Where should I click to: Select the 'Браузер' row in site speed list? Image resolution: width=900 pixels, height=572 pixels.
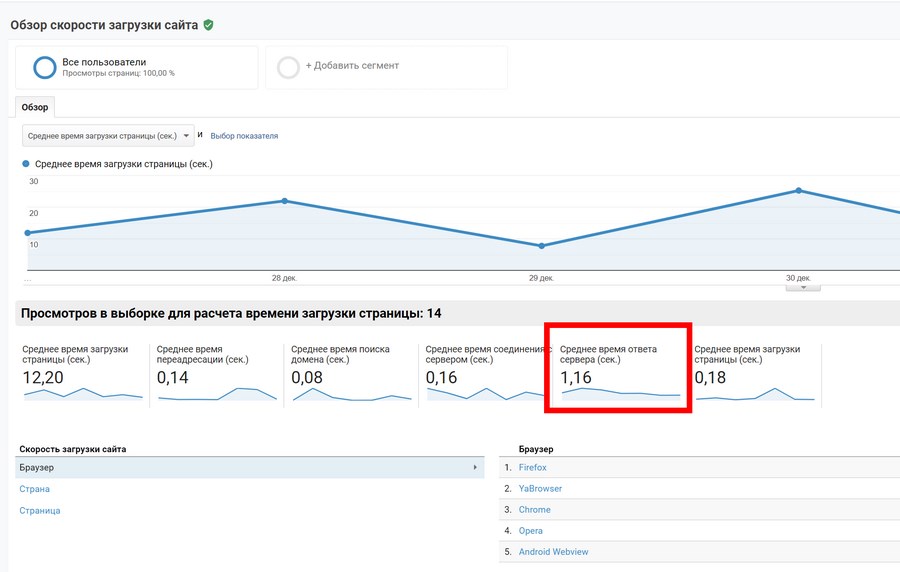pyautogui.click(x=250, y=468)
